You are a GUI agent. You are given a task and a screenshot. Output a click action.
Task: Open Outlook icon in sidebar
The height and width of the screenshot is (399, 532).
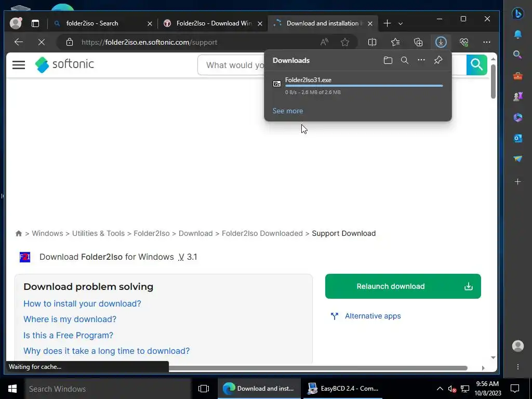(518, 138)
